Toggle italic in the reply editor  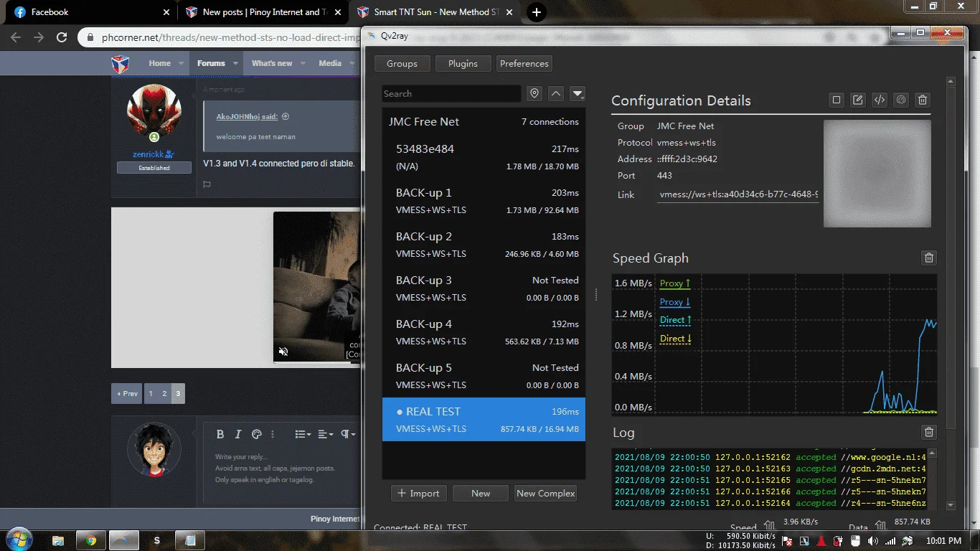239,434
